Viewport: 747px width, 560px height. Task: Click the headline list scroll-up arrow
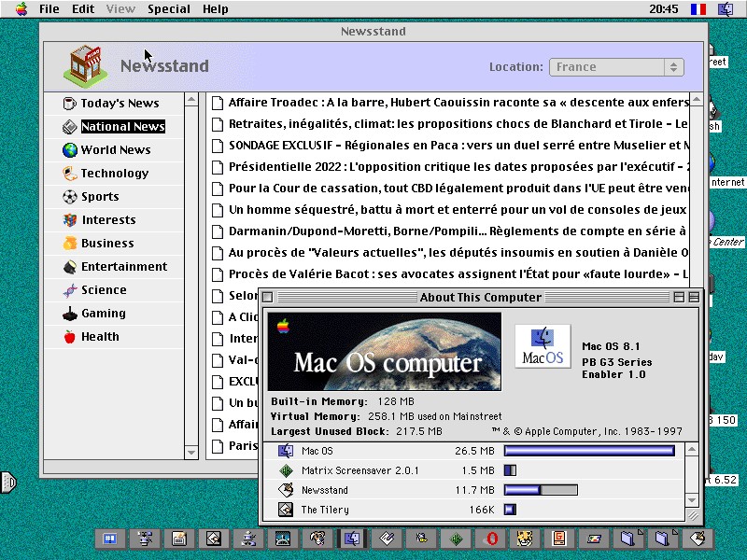[x=697, y=100]
